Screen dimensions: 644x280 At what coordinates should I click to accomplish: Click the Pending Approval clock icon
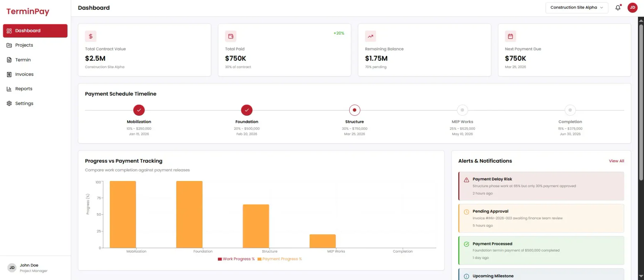(467, 212)
